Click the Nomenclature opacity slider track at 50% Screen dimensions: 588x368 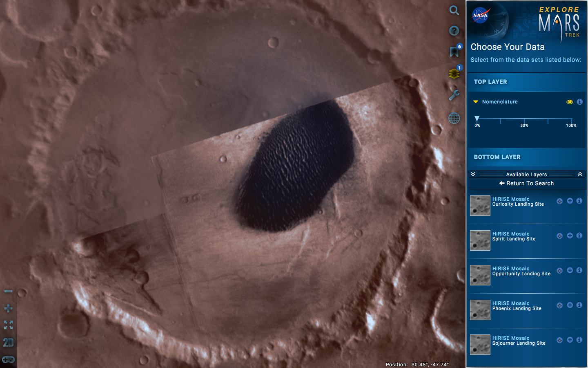click(x=524, y=120)
